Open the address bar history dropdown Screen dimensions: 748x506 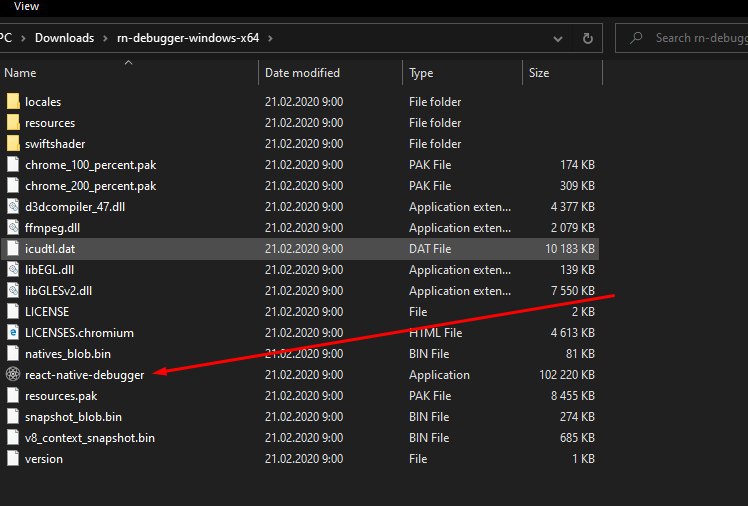click(558, 39)
